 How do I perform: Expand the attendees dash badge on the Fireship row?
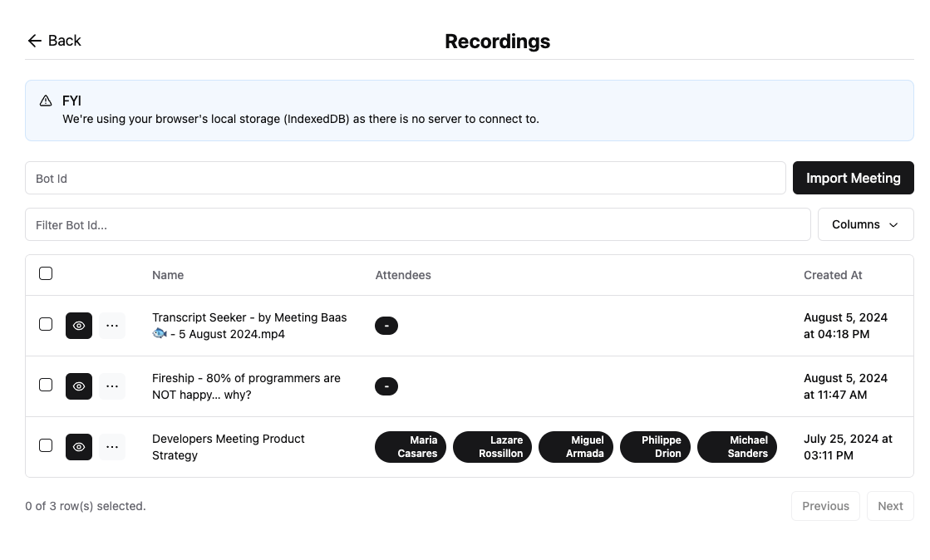386,386
